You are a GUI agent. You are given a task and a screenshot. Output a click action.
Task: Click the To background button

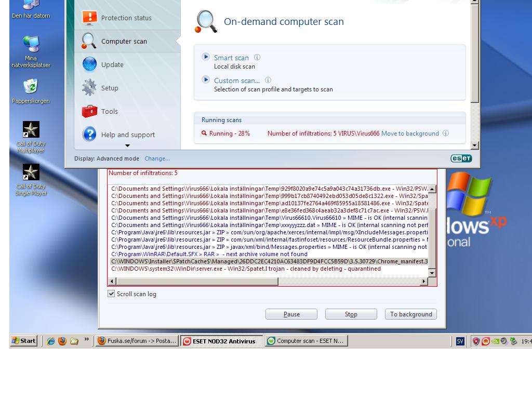(x=411, y=314)
